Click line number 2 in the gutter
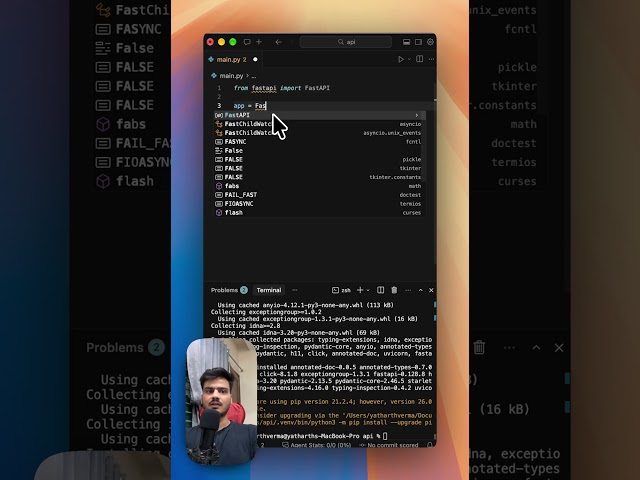Screen dimensions: 640x480 tap(219, 97)
